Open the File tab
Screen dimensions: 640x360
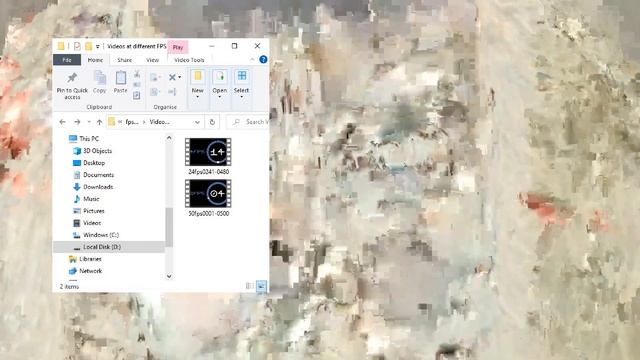67,60
